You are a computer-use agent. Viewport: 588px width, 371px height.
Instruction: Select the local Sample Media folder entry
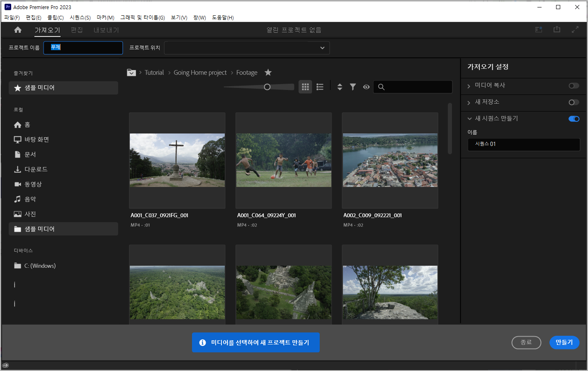point(63,229)
